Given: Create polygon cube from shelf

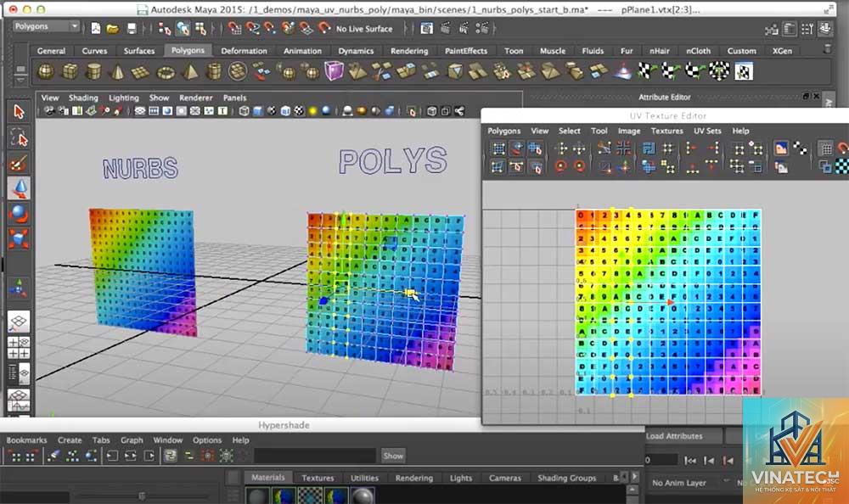Looking at the screenshot, I should tap(70, 71).
